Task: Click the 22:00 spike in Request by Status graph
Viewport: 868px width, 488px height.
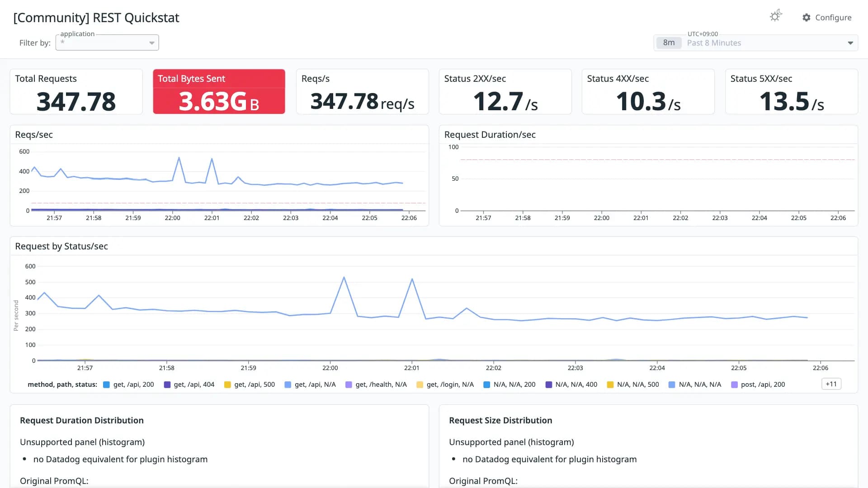Action: pos(344,277)
